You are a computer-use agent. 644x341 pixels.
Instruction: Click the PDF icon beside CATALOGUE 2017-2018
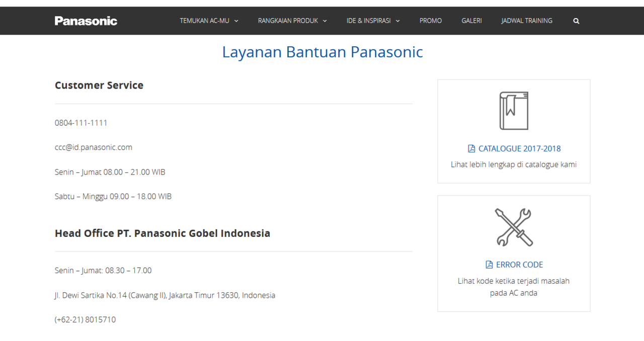point(471,148)
